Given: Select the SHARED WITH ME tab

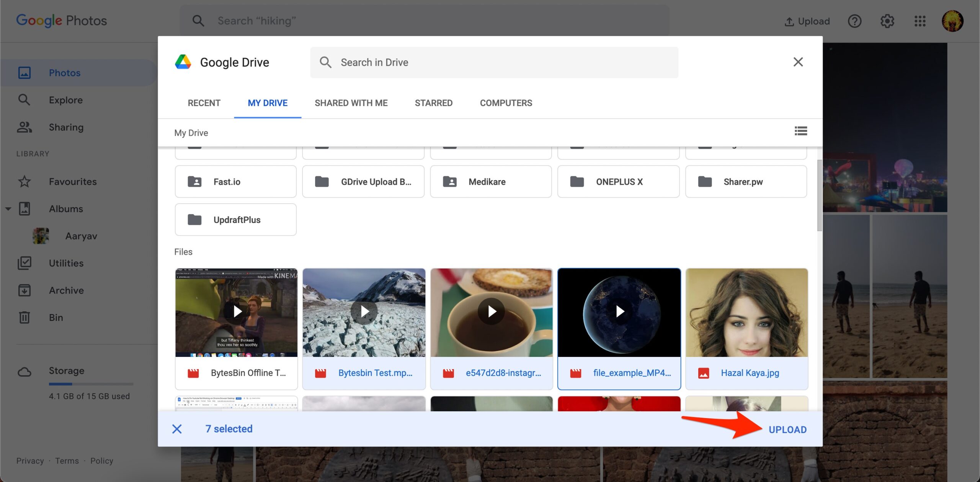Looking at the screenshot, I should pyautogui.click(x=351, y=103).
